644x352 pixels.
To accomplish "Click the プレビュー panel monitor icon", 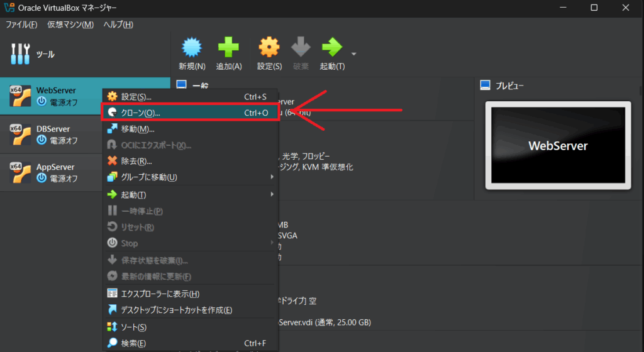I will (x=485, y=85).
